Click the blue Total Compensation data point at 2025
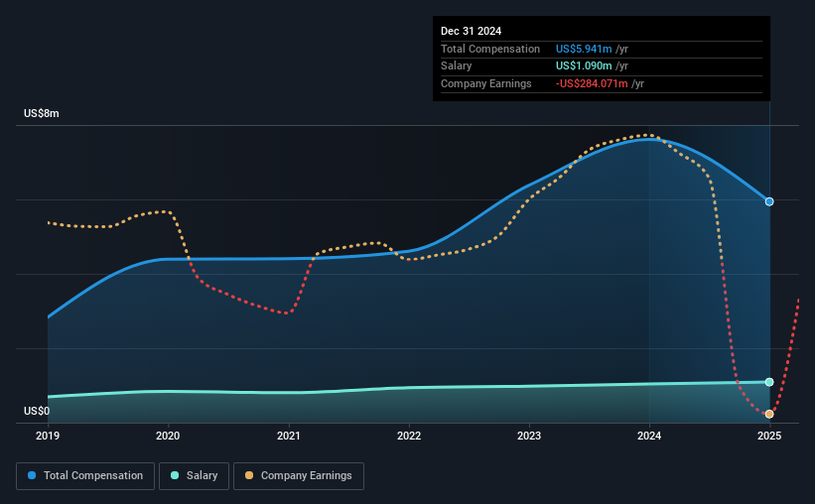 (x=769, y=201)
